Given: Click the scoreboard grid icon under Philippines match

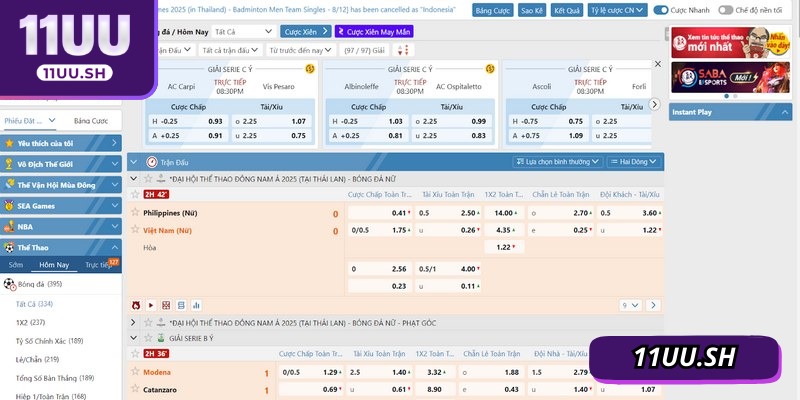Looking at the screenshot, I should coord(167,304).
